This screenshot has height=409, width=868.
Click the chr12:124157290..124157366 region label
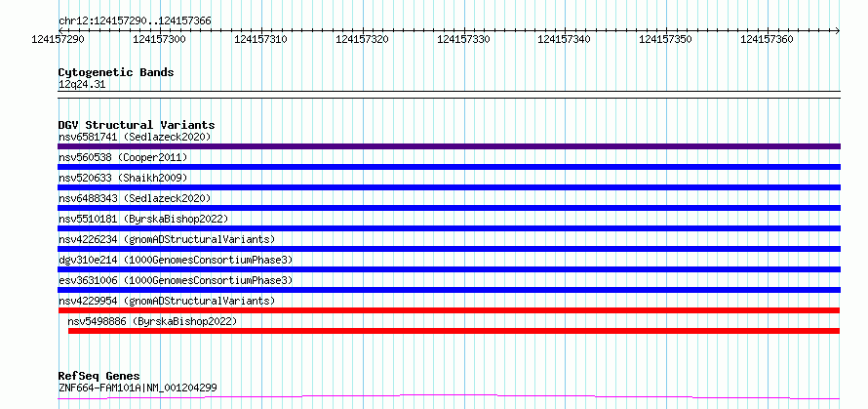pos(135,20)
